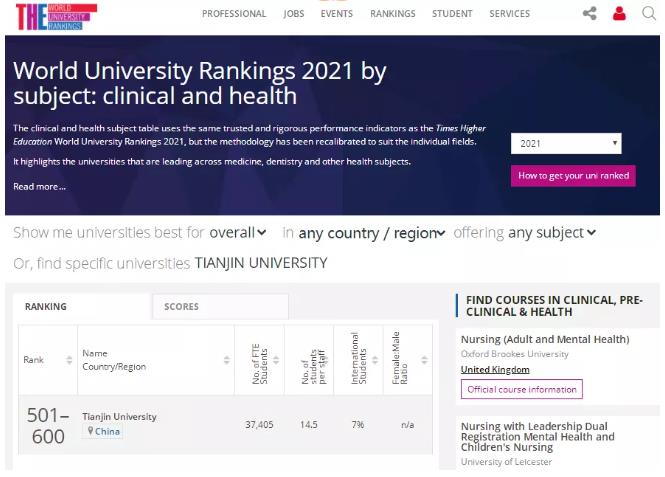This screenshot has width=665, height=477.
Task: Click the Oxford Brookes University text
Action: (514, 354)
